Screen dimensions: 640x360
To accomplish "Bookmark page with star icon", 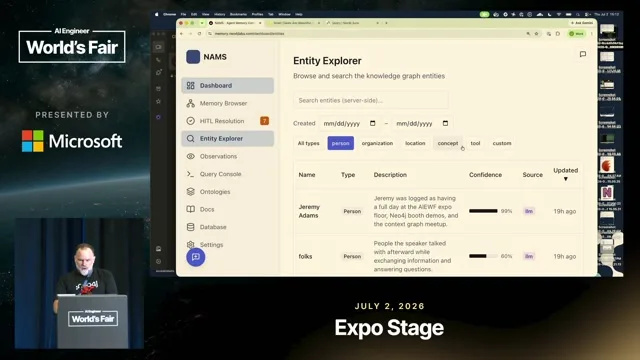I will coord(537,33).
